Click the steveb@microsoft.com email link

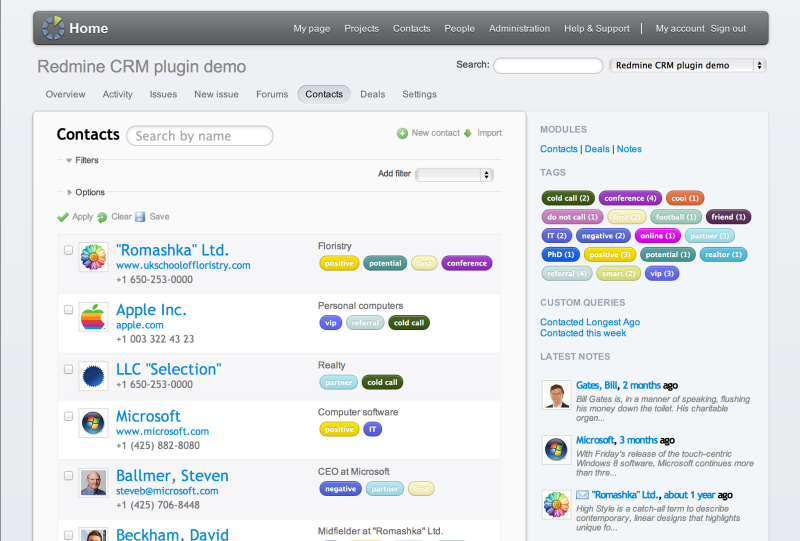click(x=167, y=491)
